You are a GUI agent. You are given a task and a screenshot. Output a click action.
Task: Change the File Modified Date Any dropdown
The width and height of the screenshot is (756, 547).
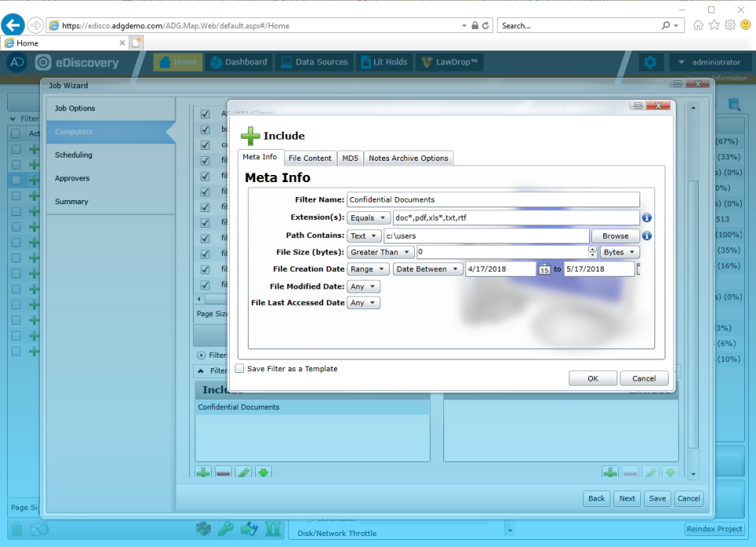pyautogui.click(x=363, y=286)
